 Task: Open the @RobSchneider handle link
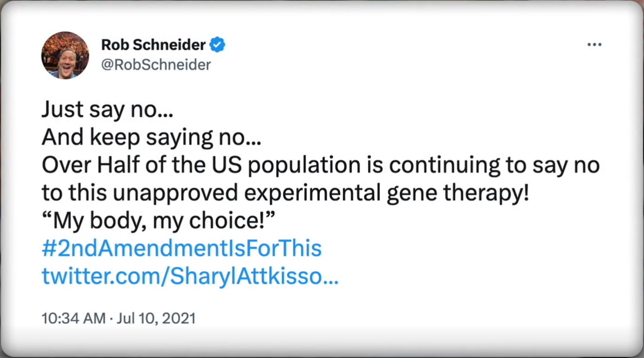point(156,65)
